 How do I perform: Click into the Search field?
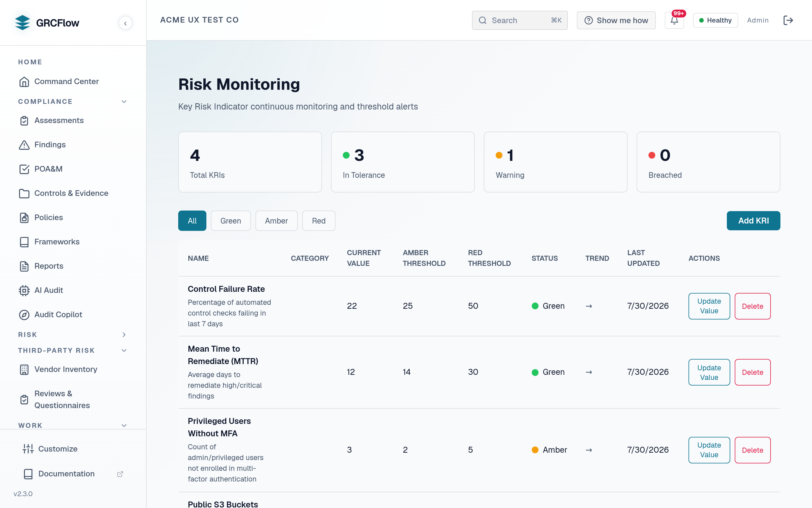[x=520, y=21]
